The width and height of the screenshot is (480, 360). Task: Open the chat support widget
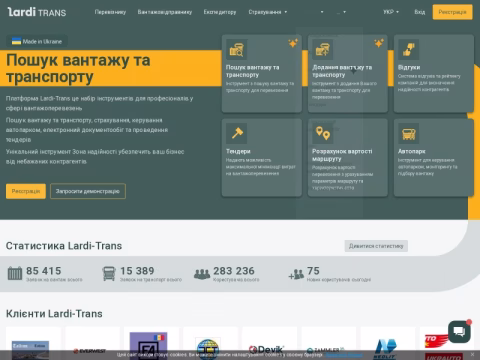(459, 331)
